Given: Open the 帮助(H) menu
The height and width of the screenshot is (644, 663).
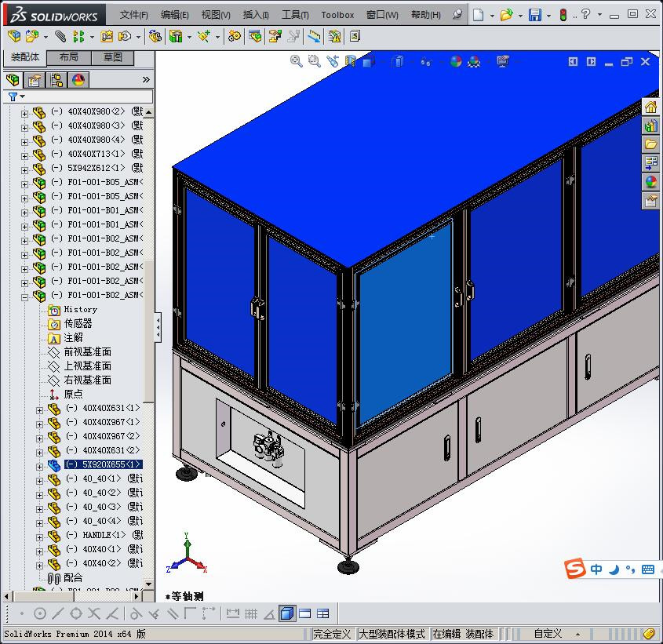Looking at the screenshot, I should [x=426, y=15].
